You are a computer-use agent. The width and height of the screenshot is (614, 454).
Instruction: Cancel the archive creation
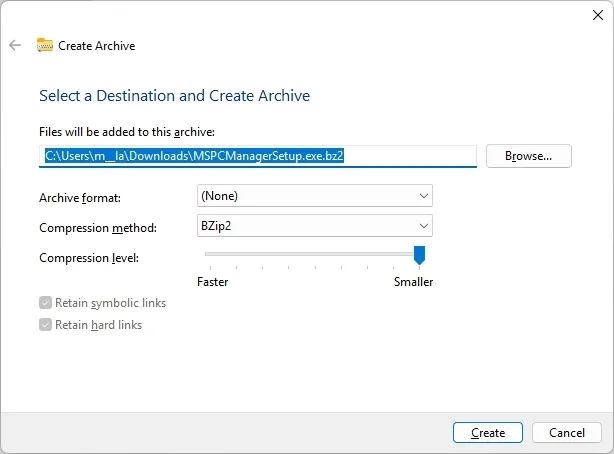coord(567,433)
